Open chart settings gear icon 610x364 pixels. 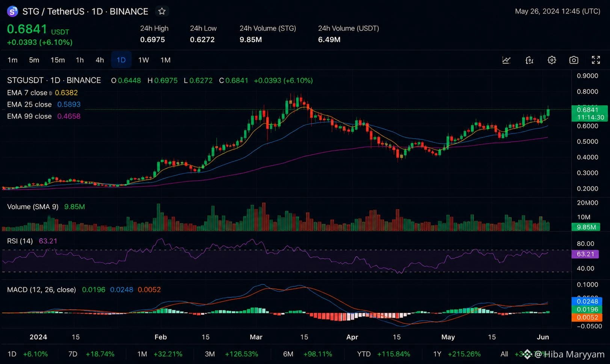coord(552,60)
